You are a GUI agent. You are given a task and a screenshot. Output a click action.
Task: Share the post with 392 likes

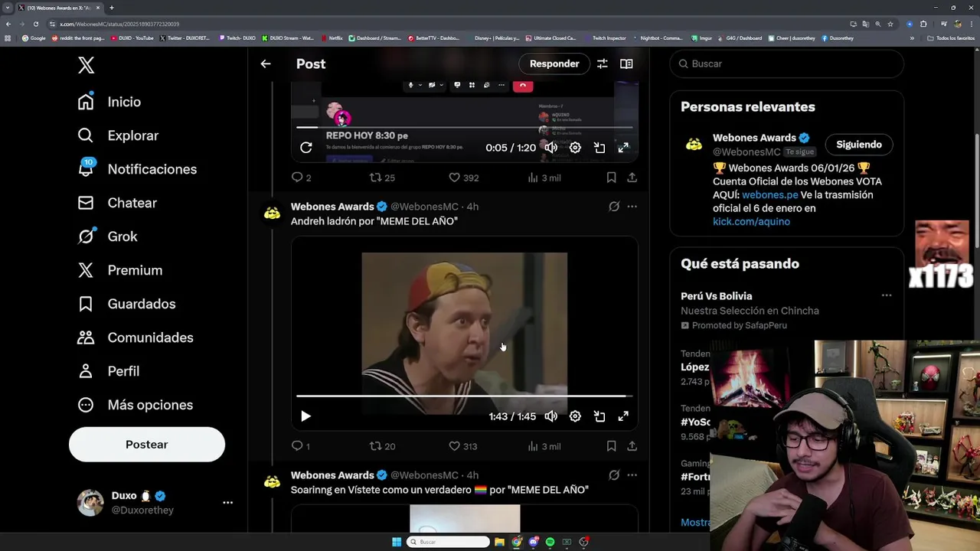(632, 178)
